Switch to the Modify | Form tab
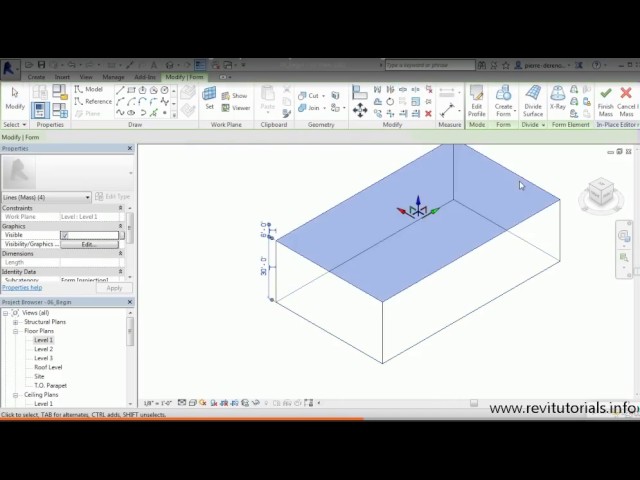Viewport: 640px width, 480px height. (x=184, y=77)
